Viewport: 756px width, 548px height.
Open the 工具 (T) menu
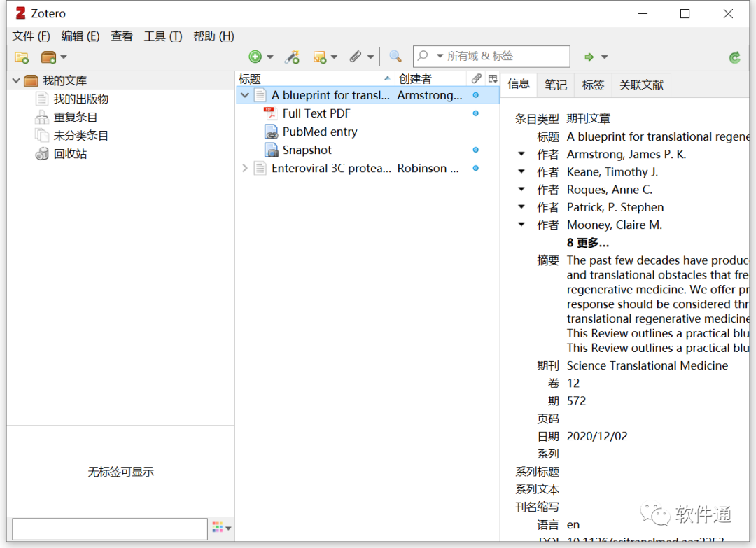pyautogui.click(x=163, y=36)
